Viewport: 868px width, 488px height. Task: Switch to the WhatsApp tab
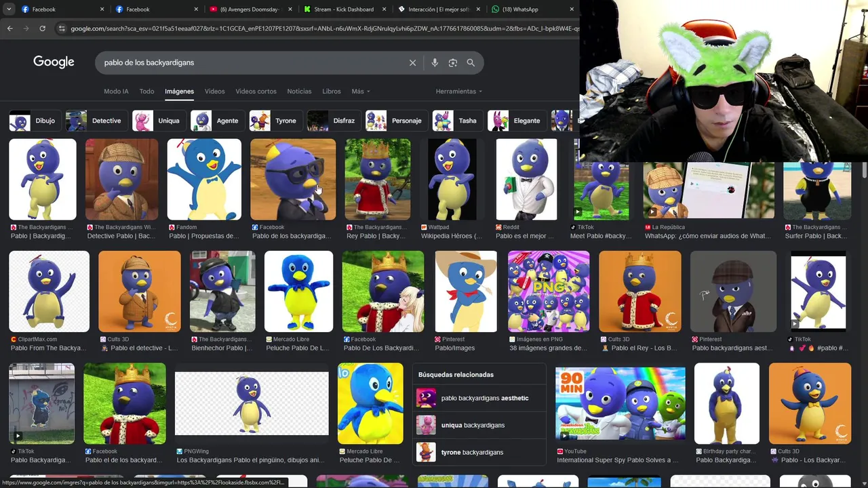coord(532,9)
